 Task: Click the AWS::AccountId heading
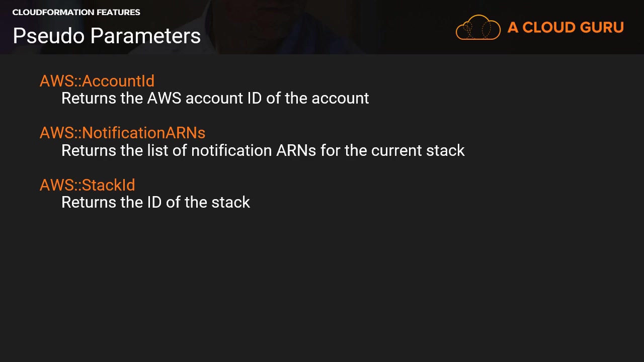pyautogui.click(x=97, y=81)
